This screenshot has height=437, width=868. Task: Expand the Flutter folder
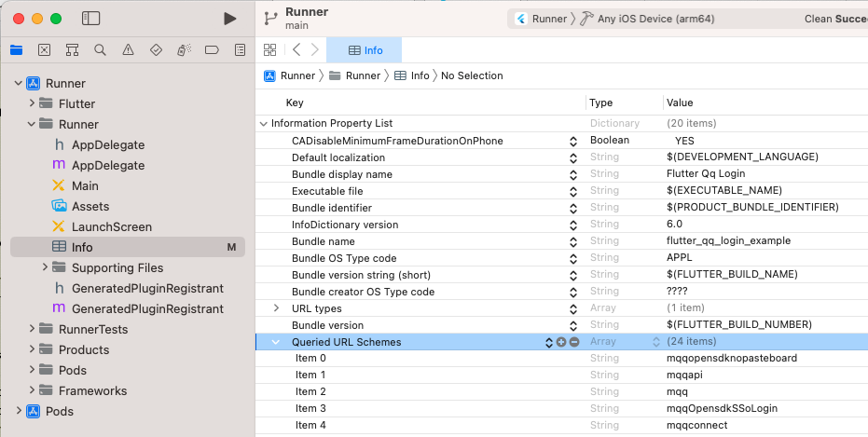pyautogui.click(x=32, y=103)
